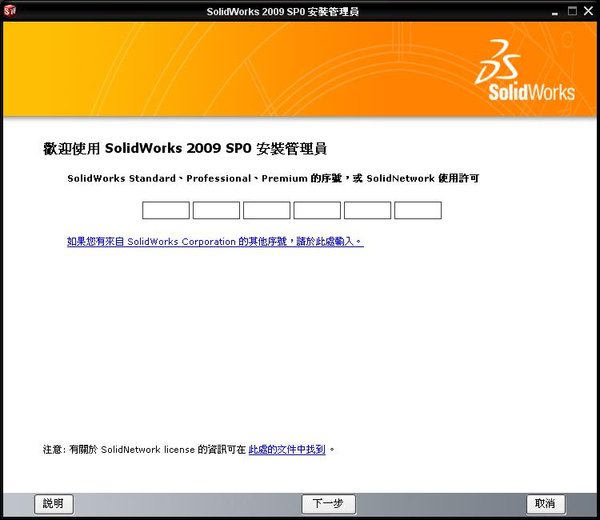Image resolution: width=600 pixels, height=520 pixels.
Task: Minimize the installation manager window
Action: 555,12
